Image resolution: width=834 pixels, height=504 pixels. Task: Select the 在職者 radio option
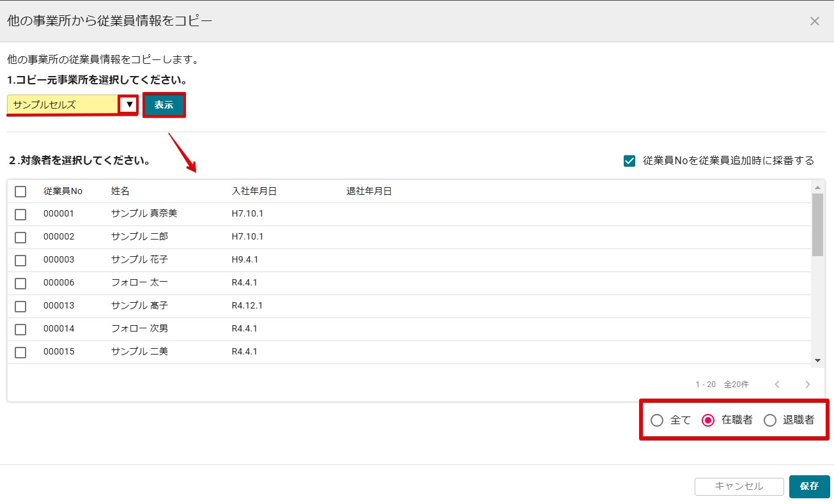coord(707,420)
